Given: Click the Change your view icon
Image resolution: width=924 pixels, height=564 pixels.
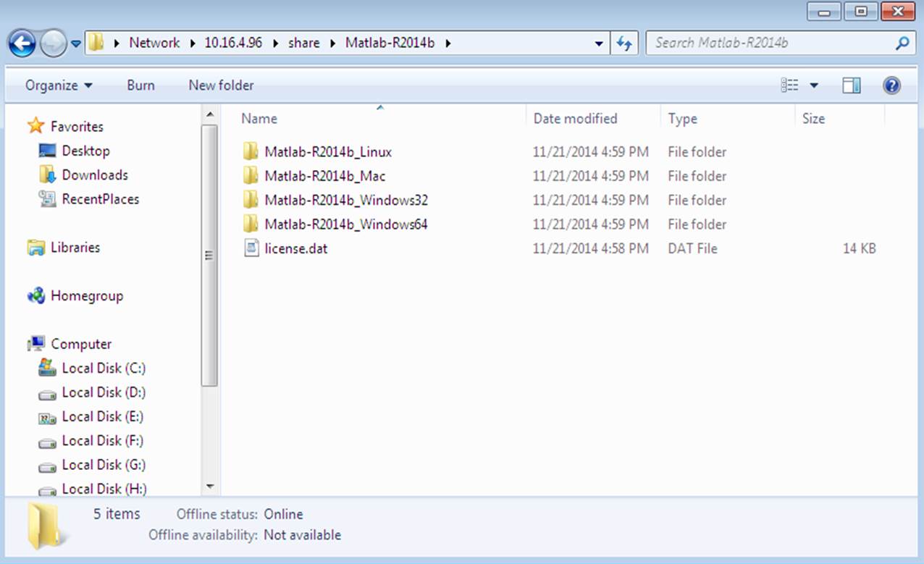Looking at the screenshot, I should point(789,85).
